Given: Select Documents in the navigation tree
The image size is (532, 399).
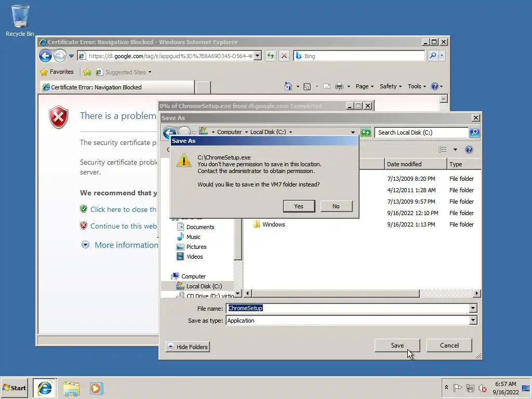Looking at the screenshot, I should point(200,227).
